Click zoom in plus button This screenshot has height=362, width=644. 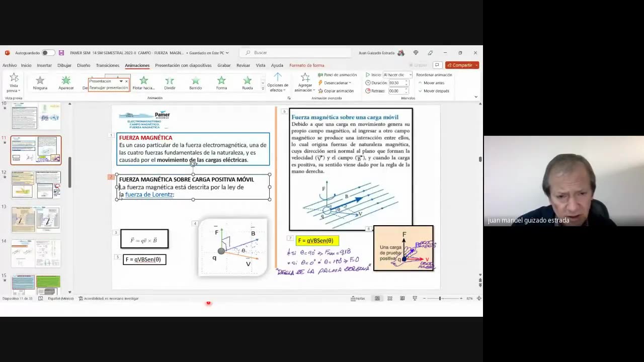[461, 299]
